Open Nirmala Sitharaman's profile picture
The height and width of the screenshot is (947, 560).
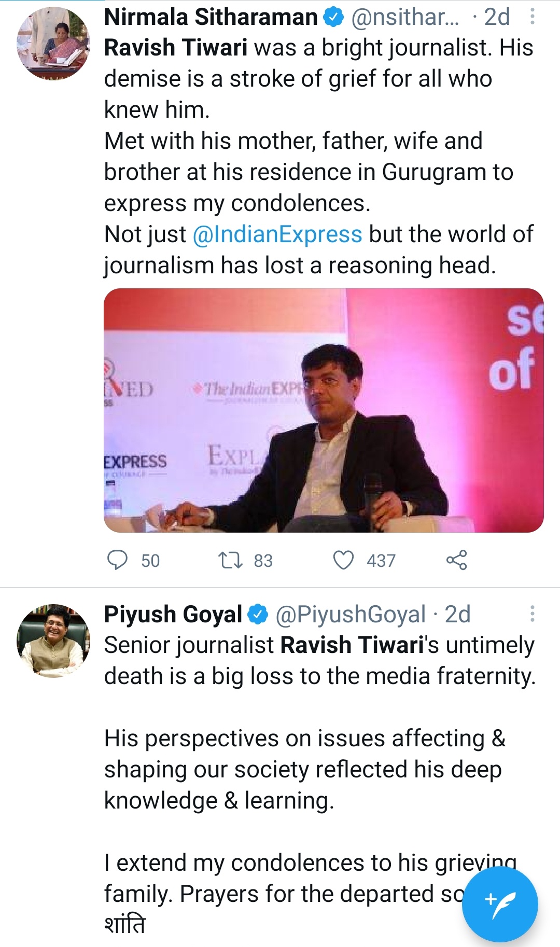53,44
